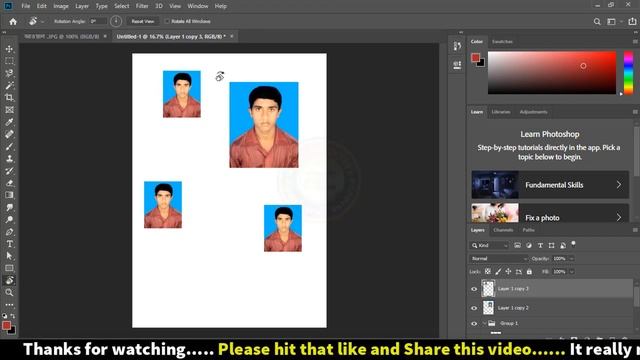Expand the Fix a photo tutorial chevron
This screenshot has height=360, width=640.
coord(619,217)
